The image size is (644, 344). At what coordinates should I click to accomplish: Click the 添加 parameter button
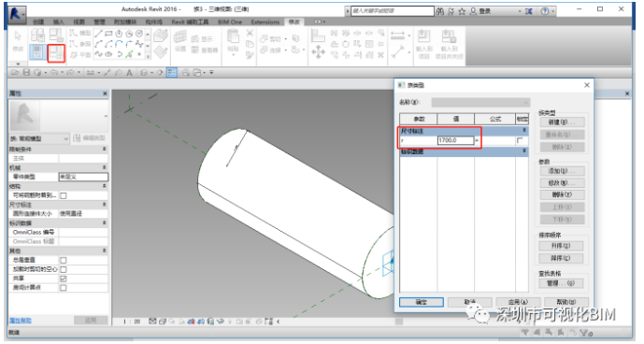pos(562,171)
